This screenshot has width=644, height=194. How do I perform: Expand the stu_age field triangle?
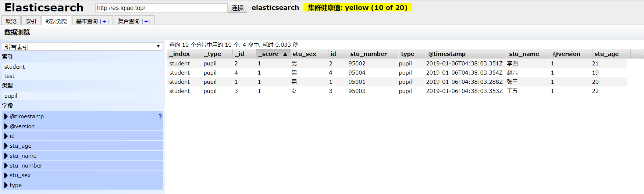pyautogui.click(x=6, y=146)
